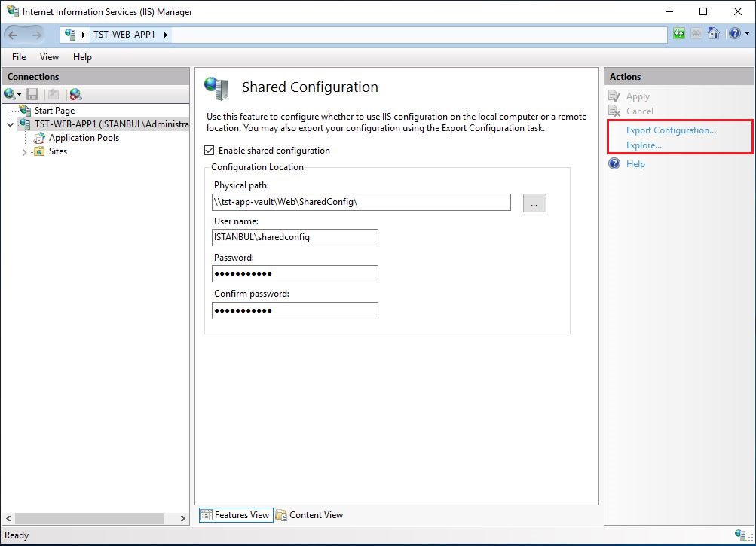This screenshot has width=756, height=546.
Task: Click the Up folder icon in Connections toolbar
Action: pyautogui.click(x=54, y=94)
